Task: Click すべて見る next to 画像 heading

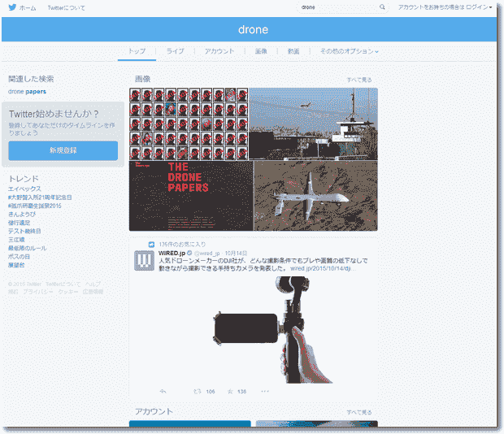Action: (359, 80)
